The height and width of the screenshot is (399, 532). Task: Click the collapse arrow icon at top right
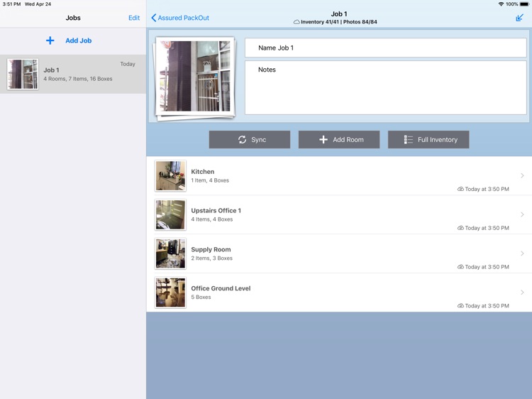[519, 18]
